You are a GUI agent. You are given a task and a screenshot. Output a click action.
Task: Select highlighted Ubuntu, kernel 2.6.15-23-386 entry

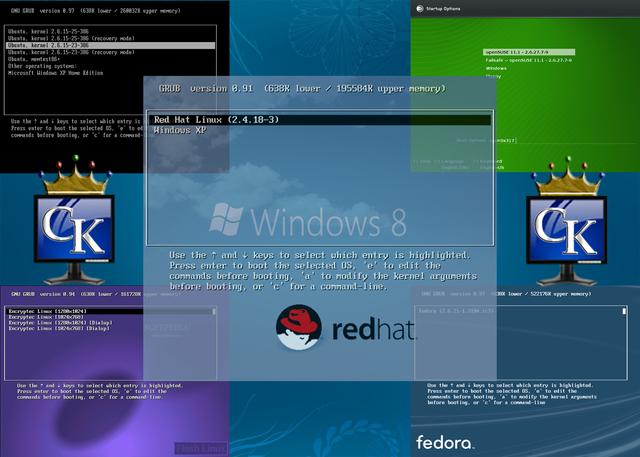[x=111, y=45]
